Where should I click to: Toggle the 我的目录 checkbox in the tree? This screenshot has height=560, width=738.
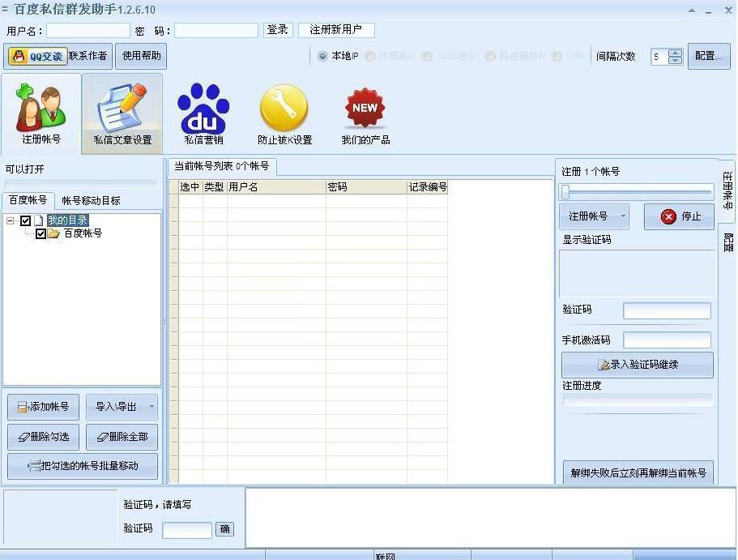(25, 220)
